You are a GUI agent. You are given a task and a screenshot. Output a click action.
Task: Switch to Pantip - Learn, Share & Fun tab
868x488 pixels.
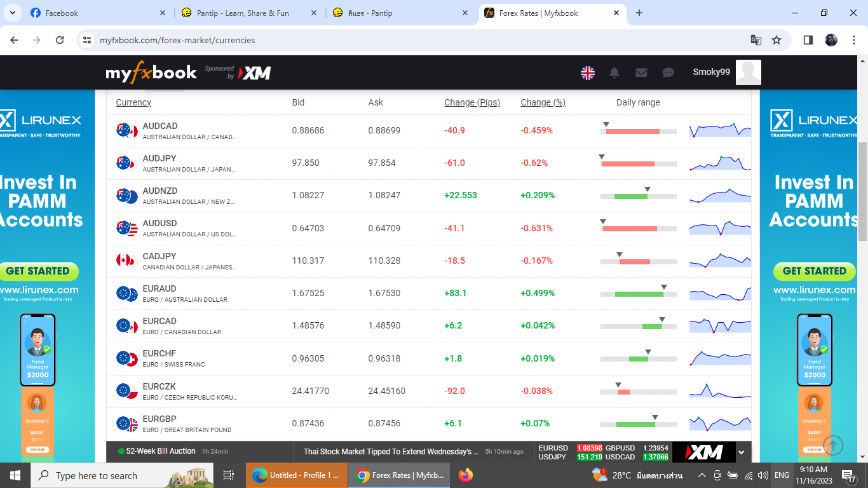pos(250,13)
